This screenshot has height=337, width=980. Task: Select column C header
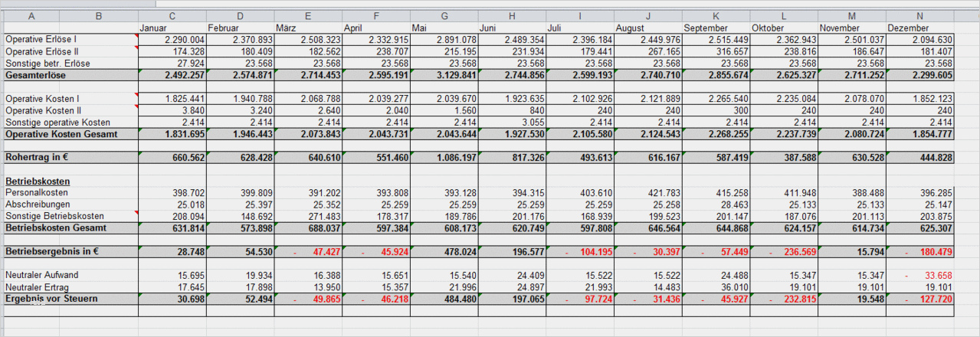172,15
